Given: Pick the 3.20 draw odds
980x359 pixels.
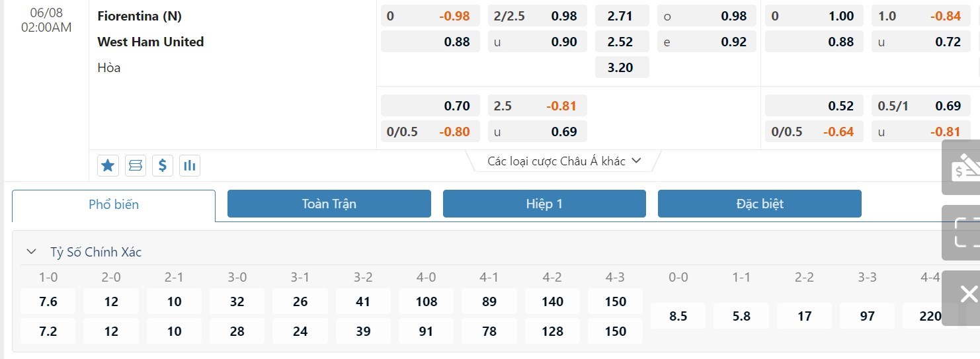Looking at the screenshot, I should click(x=620, y=67).
